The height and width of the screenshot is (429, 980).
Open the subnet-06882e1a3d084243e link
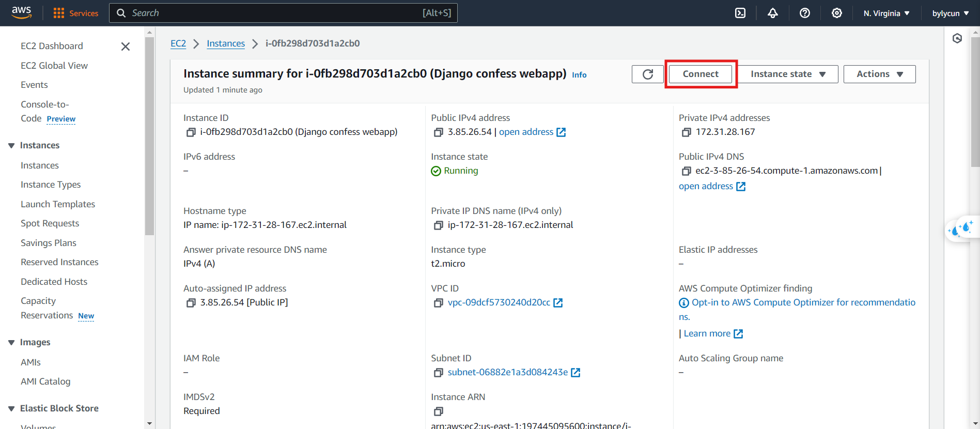coord(507,372)
